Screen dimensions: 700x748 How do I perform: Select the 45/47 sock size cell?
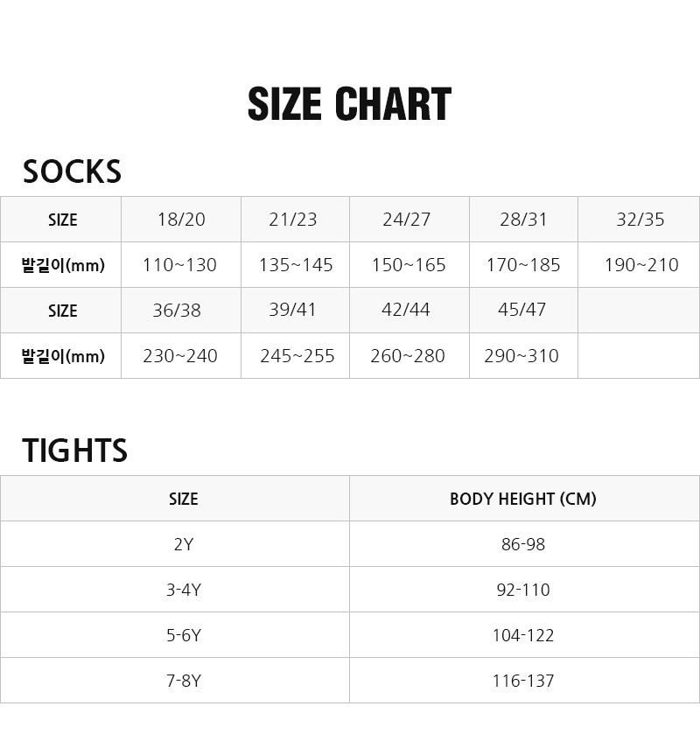(x=521, y=310)
